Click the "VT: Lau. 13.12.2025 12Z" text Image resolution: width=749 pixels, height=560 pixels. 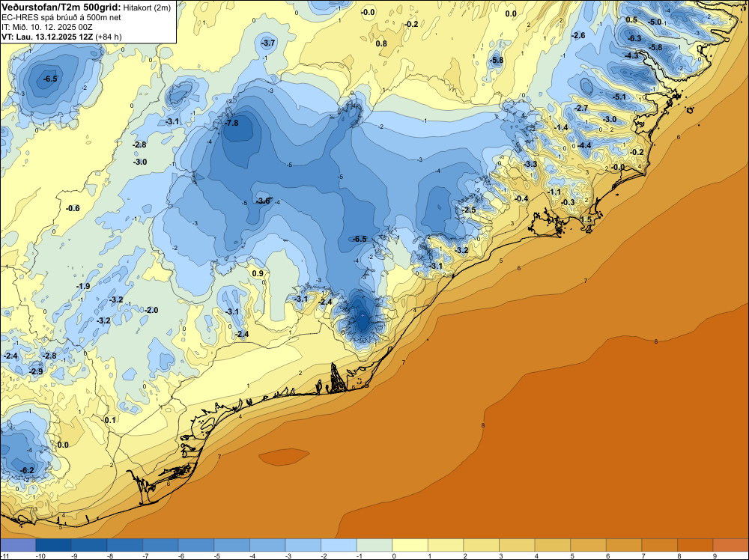tap(47, 37)
